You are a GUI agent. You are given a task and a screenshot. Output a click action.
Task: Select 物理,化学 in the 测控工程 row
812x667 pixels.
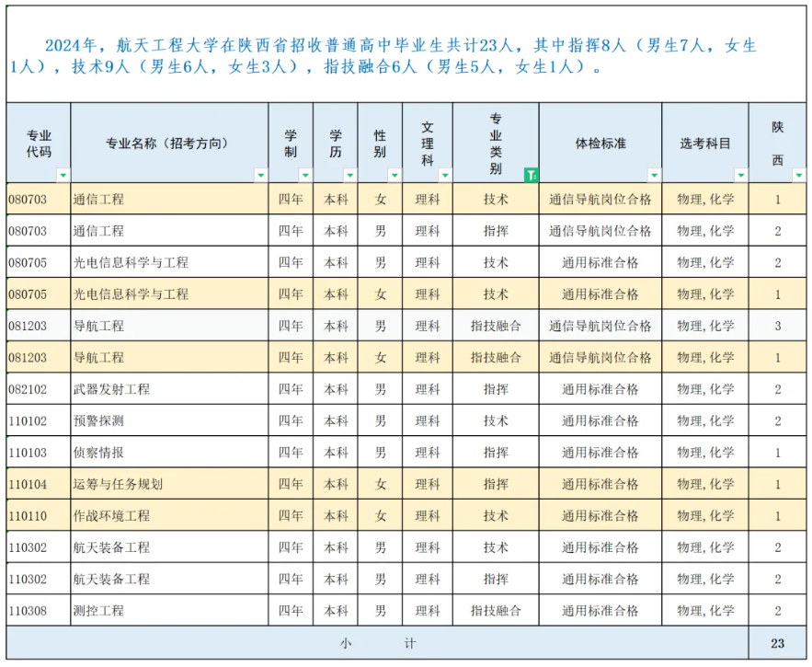point(704,610)
